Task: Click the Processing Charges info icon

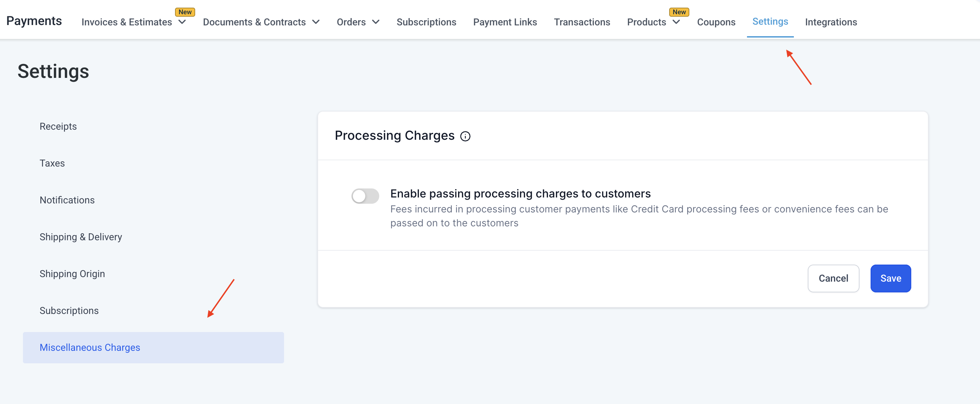Action: (465, 136)
